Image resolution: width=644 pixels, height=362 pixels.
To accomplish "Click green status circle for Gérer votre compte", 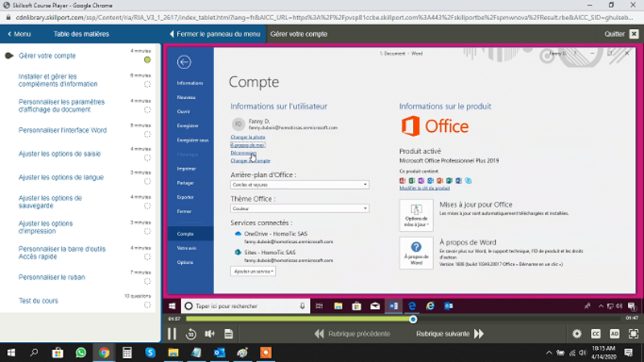I will pyautogui.click(x=147, y=60).
